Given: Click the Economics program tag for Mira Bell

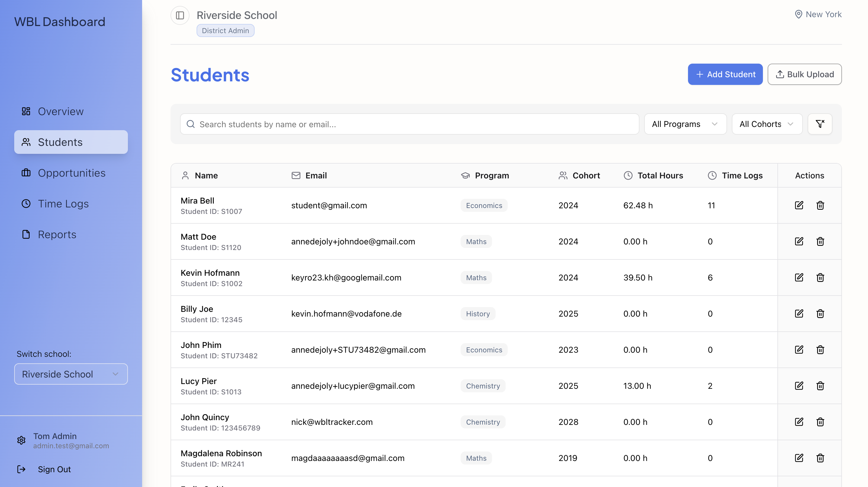Looking at the screenshot, I should 484,205.
